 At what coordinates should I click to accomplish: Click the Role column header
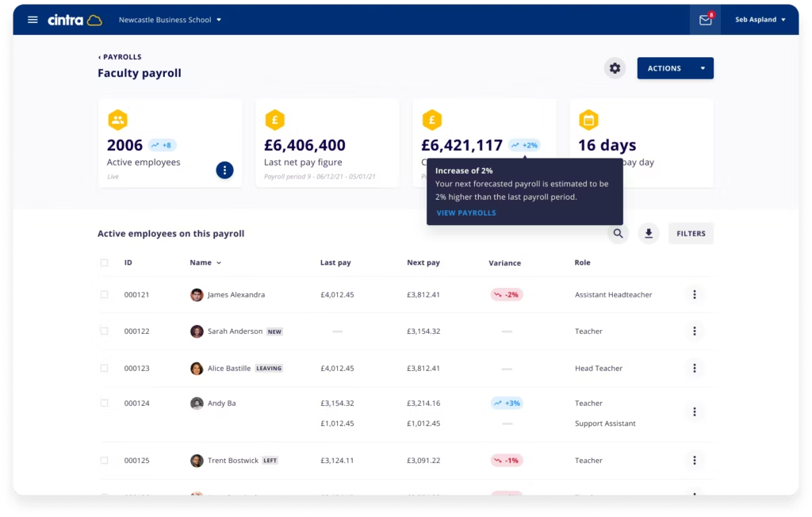coord(582,262)
